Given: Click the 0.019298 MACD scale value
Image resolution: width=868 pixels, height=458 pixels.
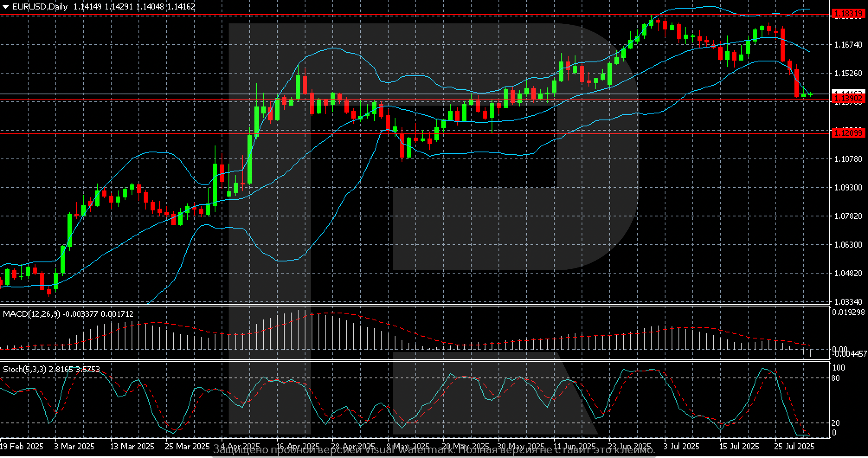Looking at the screenshot, I should point(848,312).
